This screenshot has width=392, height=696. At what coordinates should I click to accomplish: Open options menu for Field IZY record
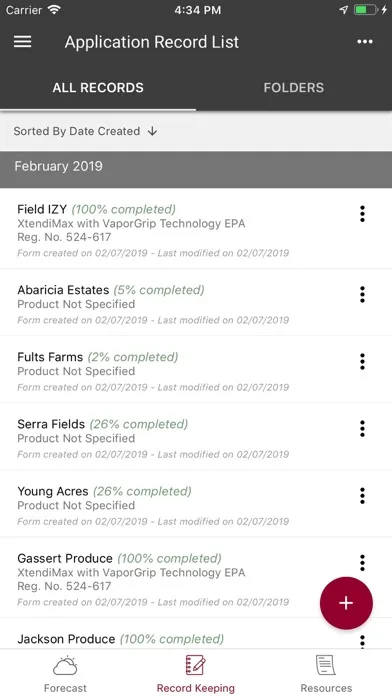pyautogui.click(x=362, y=214)
